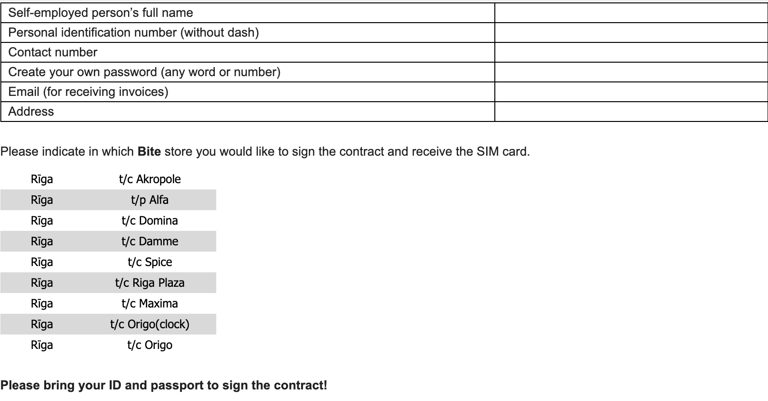Pick the t/c Riga Plaza store
The width and height of the screenshot is (768, 401).
(108, 283)
